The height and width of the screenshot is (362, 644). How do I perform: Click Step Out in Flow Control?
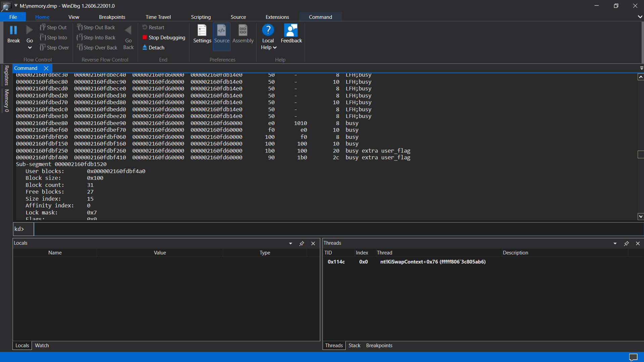[53, 28]
